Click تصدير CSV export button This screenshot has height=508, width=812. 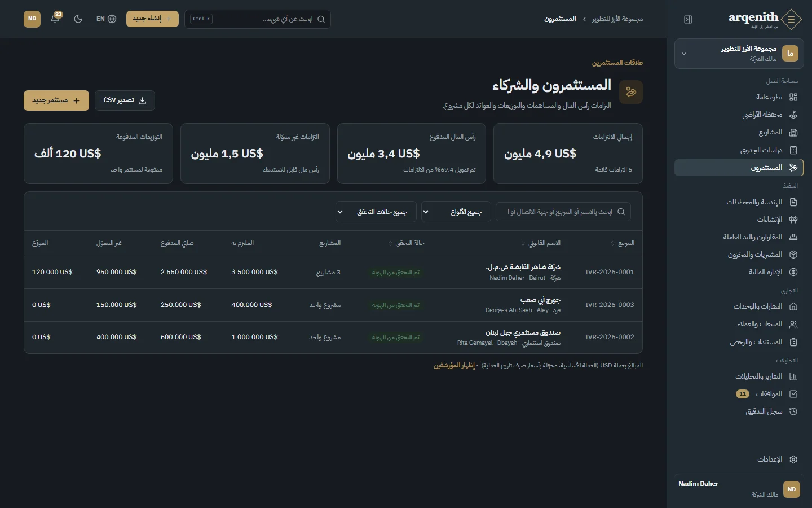pyautogui.click(x=125, y=100)
